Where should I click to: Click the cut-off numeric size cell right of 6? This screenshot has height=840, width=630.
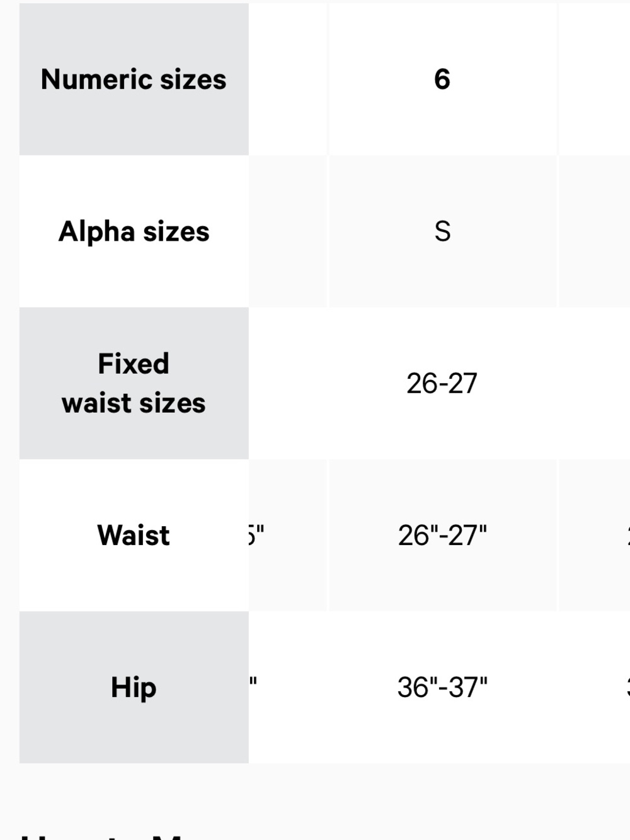[594, 79]
